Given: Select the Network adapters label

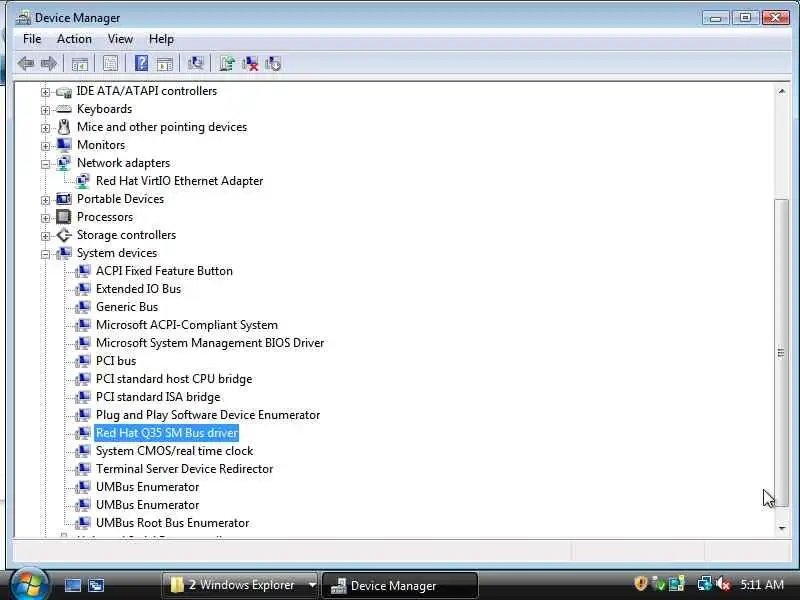Looking at the screenshot, I should tap(123, 163).
